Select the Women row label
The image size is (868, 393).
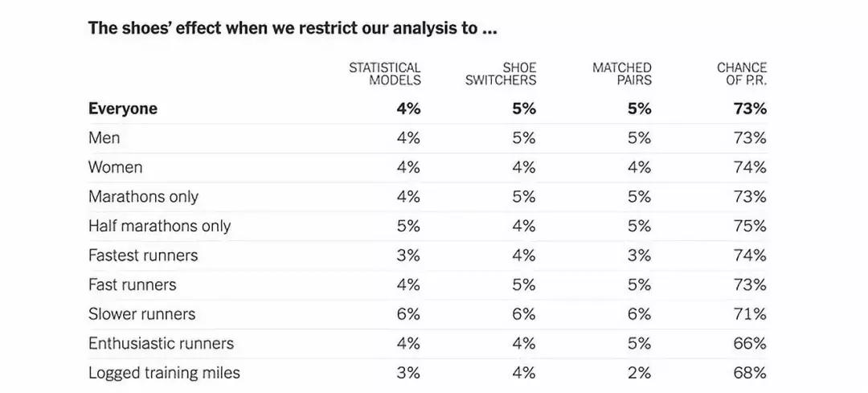coord(116,167)
